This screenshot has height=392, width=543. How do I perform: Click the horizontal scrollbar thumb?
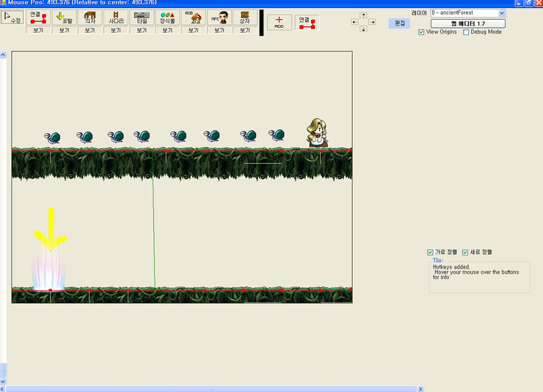pyautogui.click(x=211, y=389)
